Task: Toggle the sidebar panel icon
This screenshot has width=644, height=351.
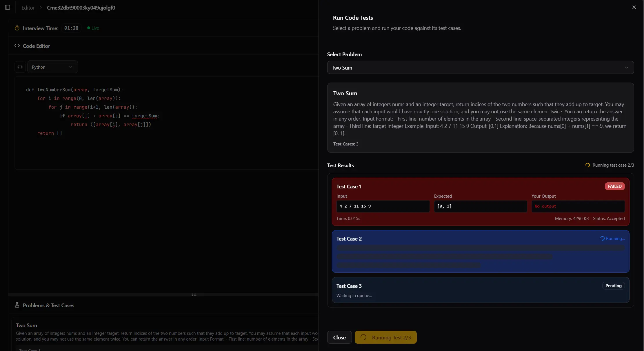Action: (x=8, y=7)
